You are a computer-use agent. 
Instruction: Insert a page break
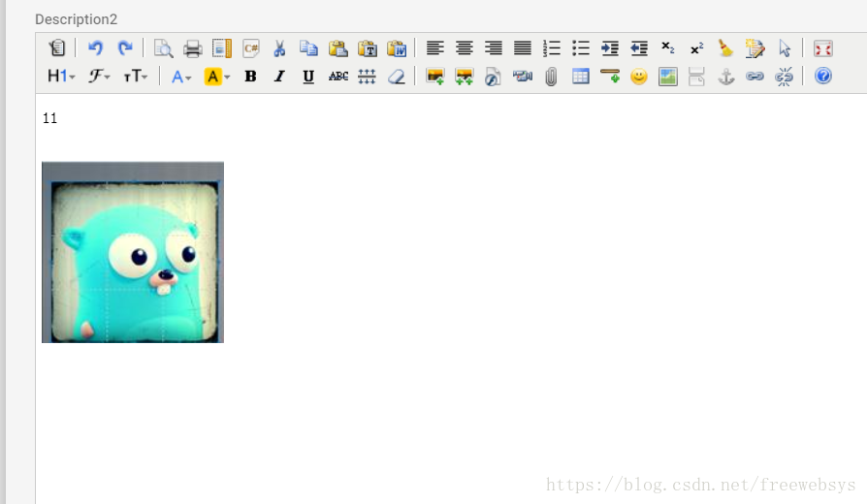click(x=696, y=77)
